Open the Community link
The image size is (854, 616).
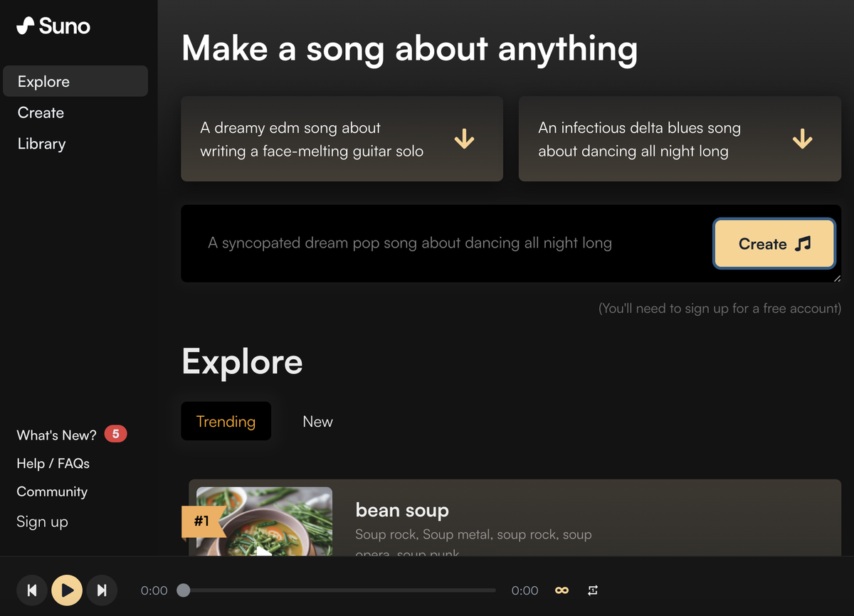tap(52, 492)
